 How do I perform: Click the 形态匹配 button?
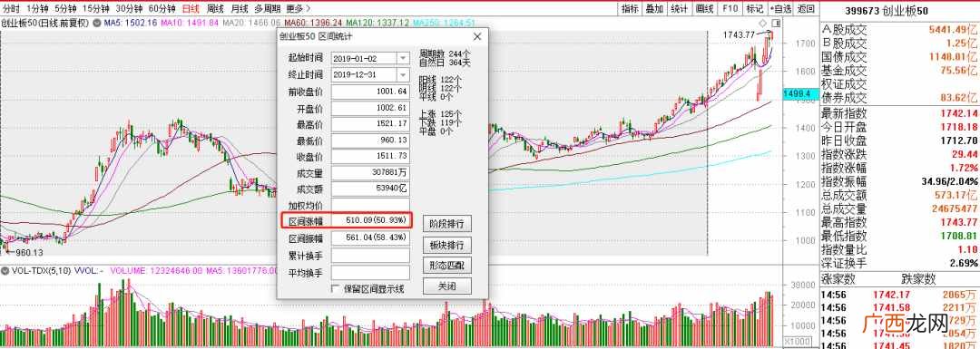coord(446,266)
